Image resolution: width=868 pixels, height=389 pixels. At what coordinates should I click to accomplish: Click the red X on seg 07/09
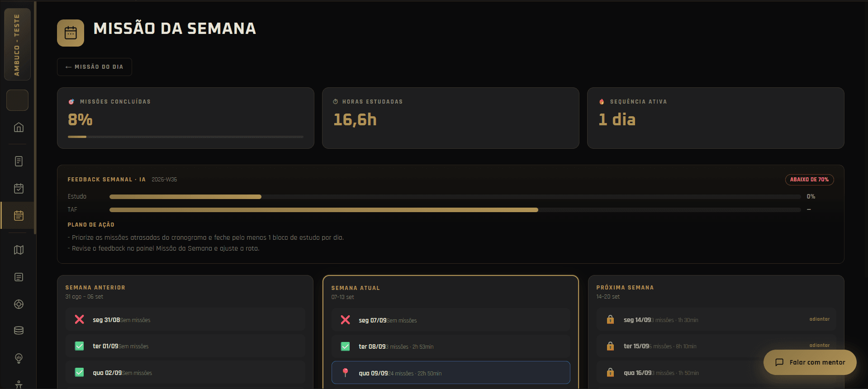[345, 320]
